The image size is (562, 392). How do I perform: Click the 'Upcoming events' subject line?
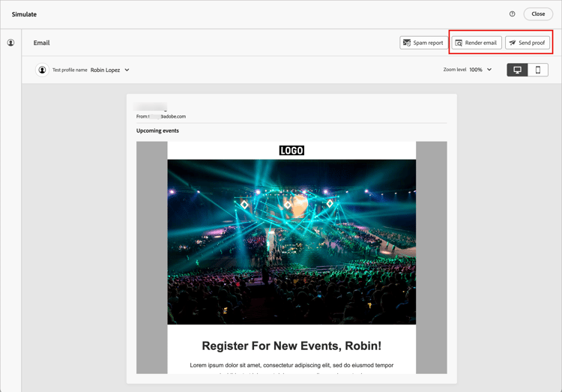(157, 131)
